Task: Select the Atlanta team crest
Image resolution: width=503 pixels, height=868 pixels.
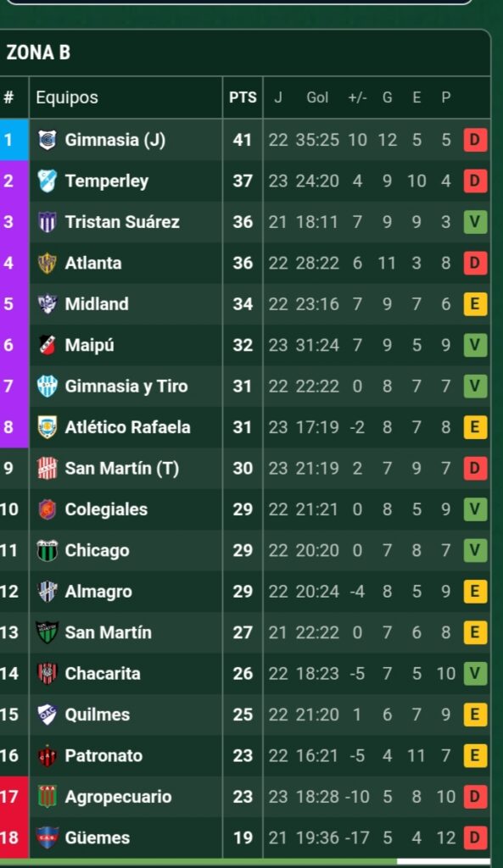Action: coord(48,263)
